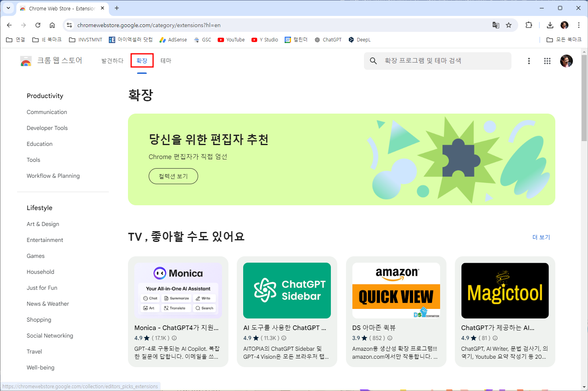
Task: Open the Google apps grid icon
Action: pyautogui.click(x=547, y=61)
